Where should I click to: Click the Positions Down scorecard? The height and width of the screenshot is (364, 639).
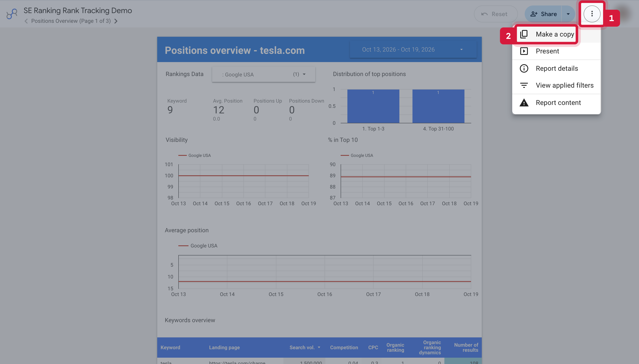(x=306, y=110)
